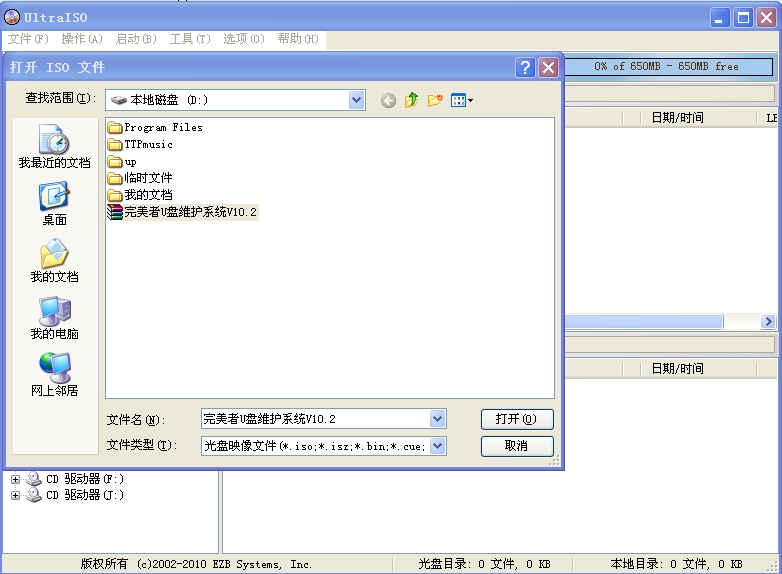Expand the CD 驱动器 (J:) tree node

pos(15,495)
